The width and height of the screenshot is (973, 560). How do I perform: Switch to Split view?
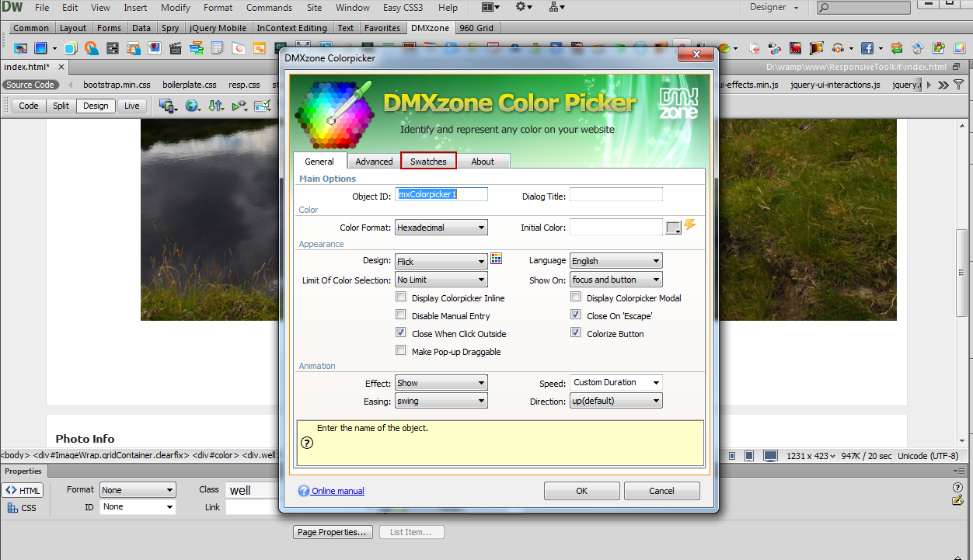(61, 106)
